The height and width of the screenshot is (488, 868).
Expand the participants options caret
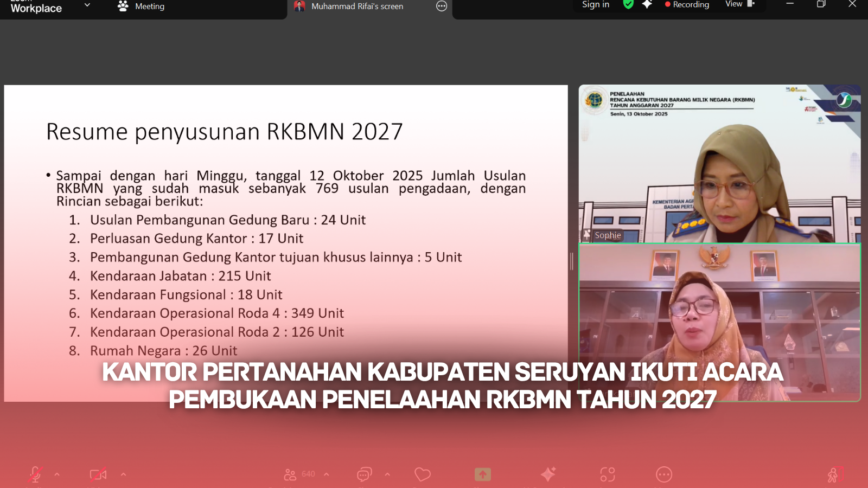point(327,474)
